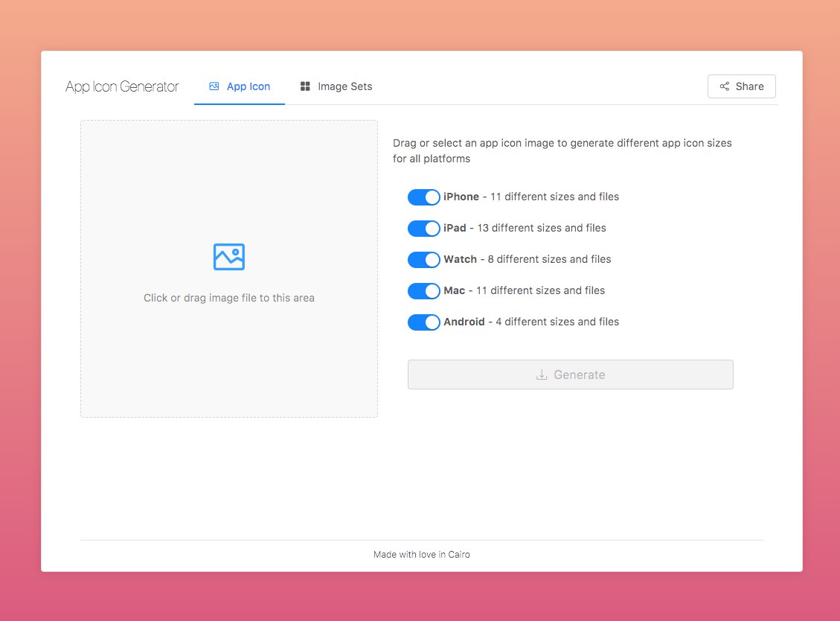Switch off the Android sizes toggle

pos(424,322)
